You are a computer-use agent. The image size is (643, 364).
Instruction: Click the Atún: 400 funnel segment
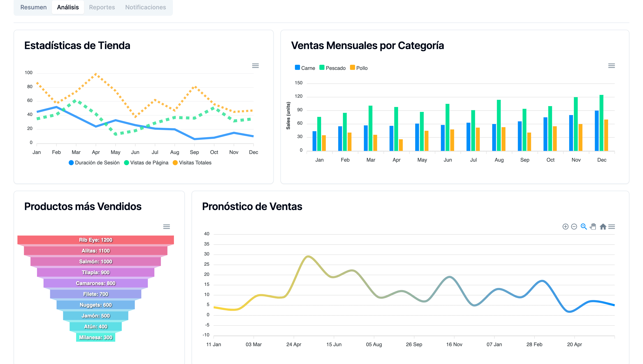point(96,326)
